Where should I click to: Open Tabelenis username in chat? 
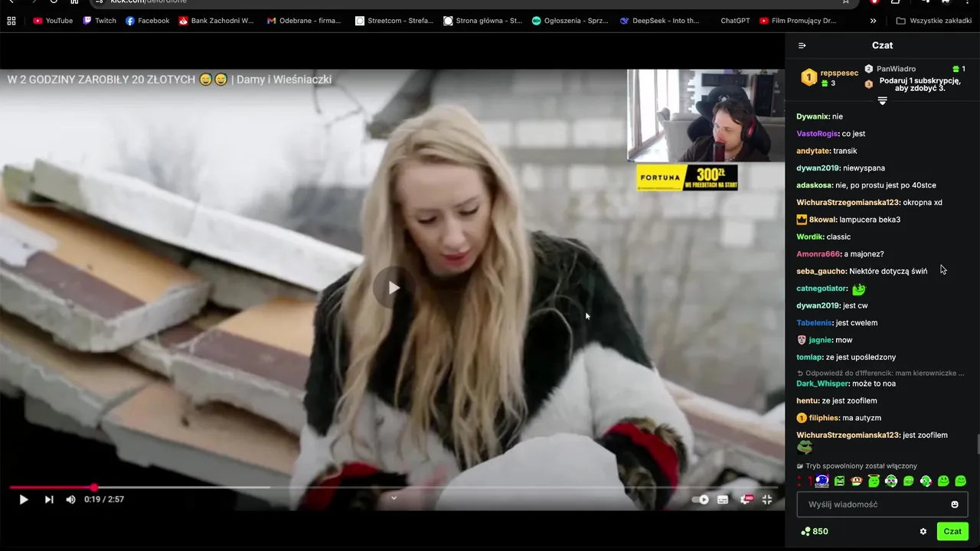click(815, 323)
